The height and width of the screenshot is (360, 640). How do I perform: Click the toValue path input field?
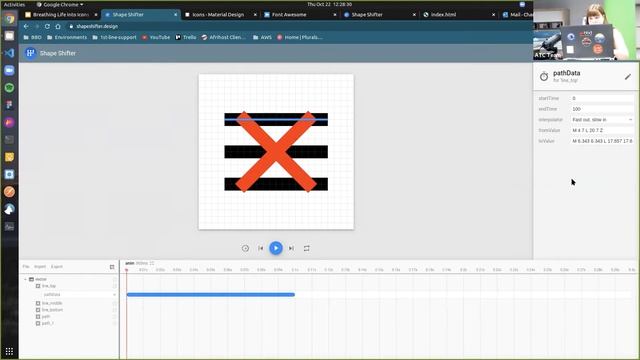coord(602,141)
